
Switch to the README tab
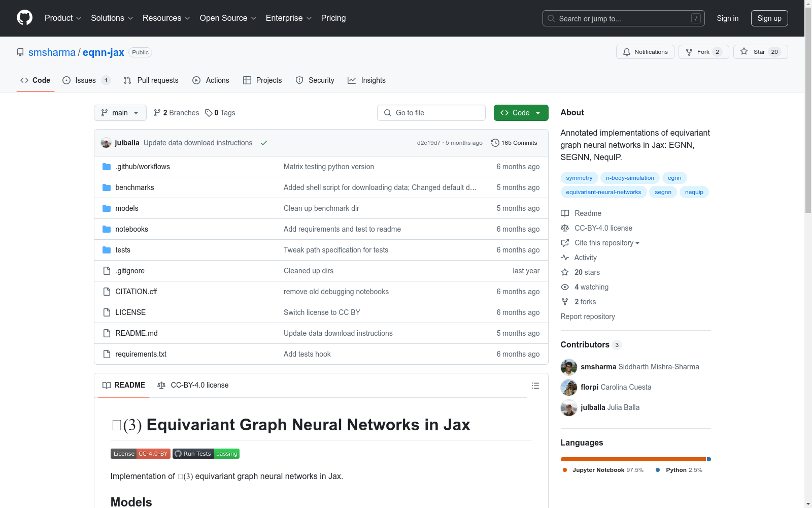124,385
